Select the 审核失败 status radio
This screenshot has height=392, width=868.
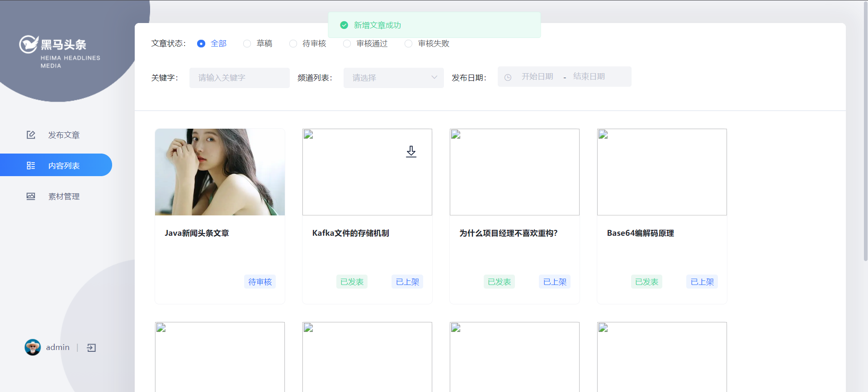(x=408, y=43)
